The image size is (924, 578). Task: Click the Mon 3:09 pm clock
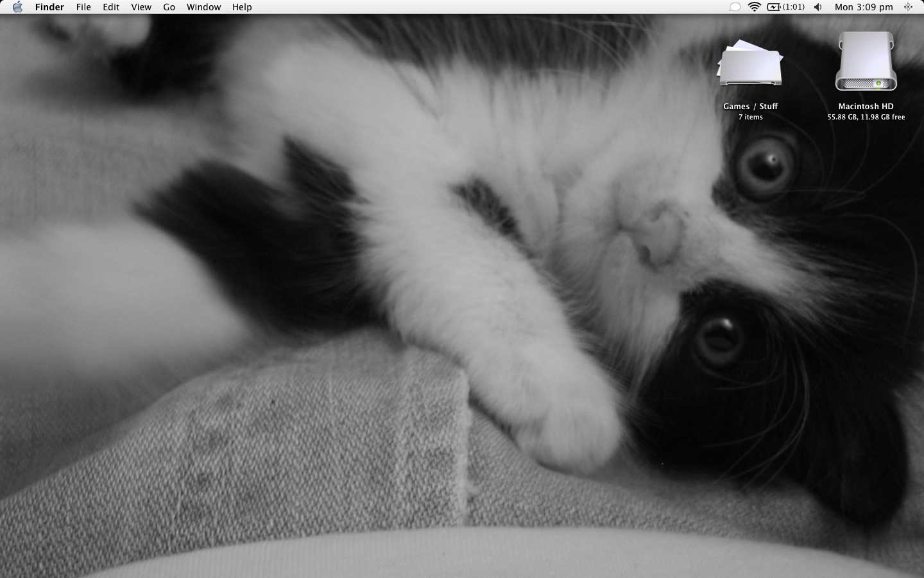tap(864, 7)
